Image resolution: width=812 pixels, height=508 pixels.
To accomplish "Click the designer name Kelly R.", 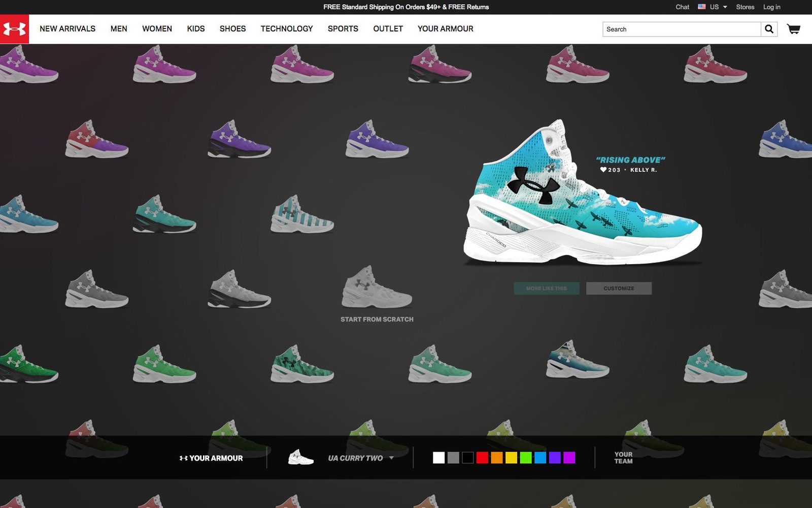I will point(644,170).
